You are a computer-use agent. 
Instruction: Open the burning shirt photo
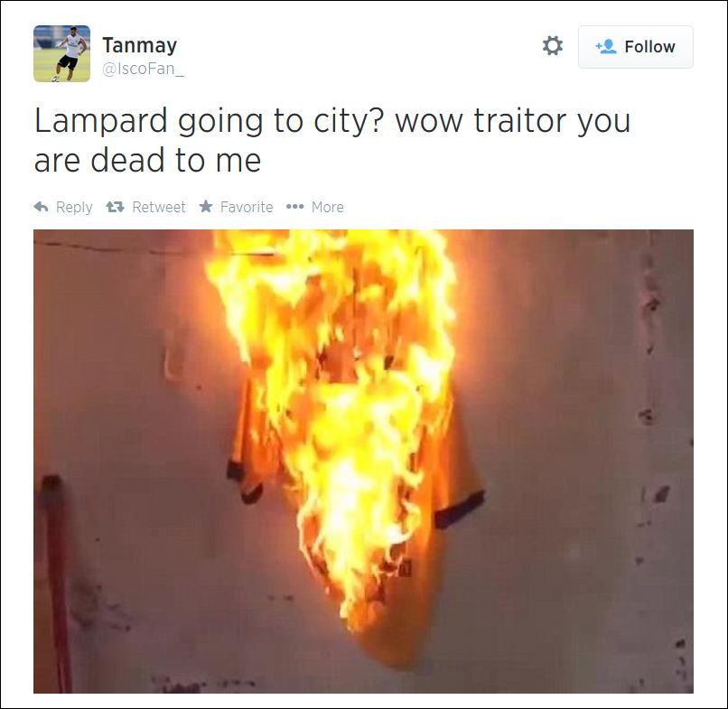[363, 462]
